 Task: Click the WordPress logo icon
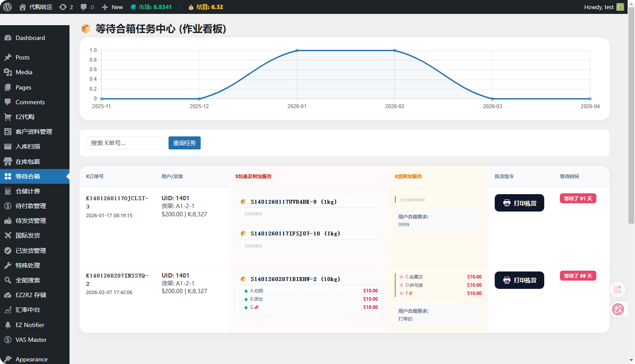(7, 7)
